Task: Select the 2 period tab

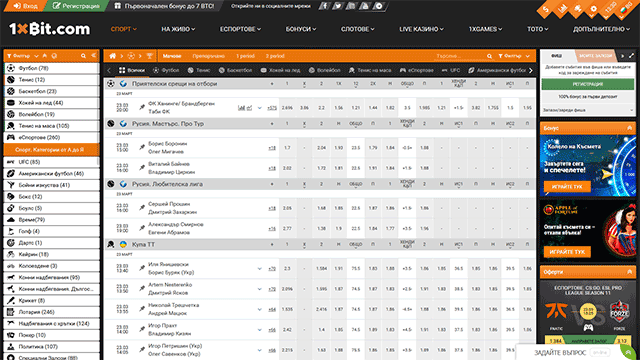Action: point(275,56)
